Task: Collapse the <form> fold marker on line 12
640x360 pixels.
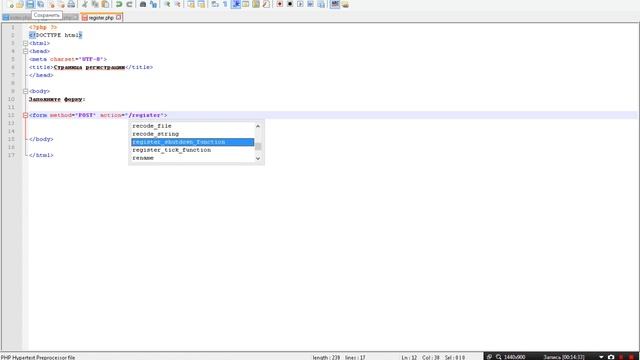Action: coord(25,116)
